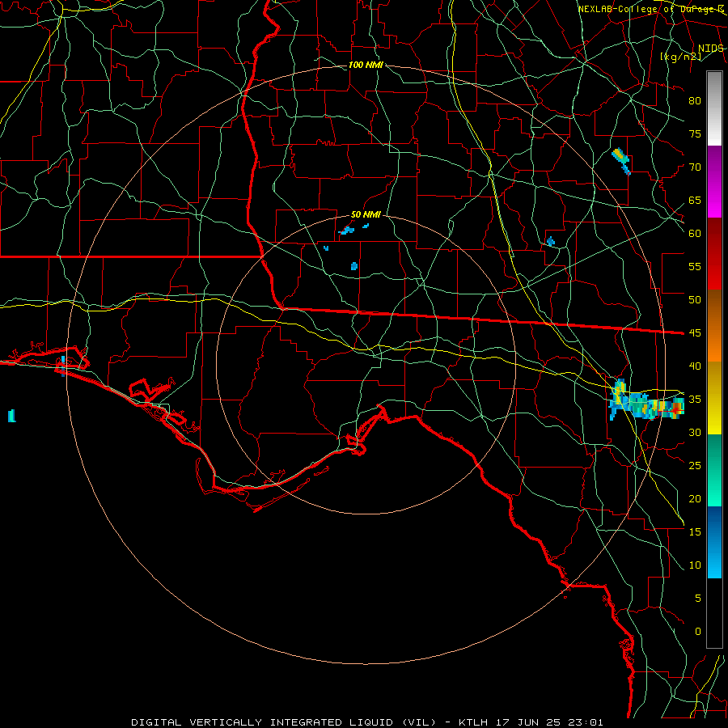
Task: Click the round blue echo south of 50 NMI label
Action: point(354,266)
